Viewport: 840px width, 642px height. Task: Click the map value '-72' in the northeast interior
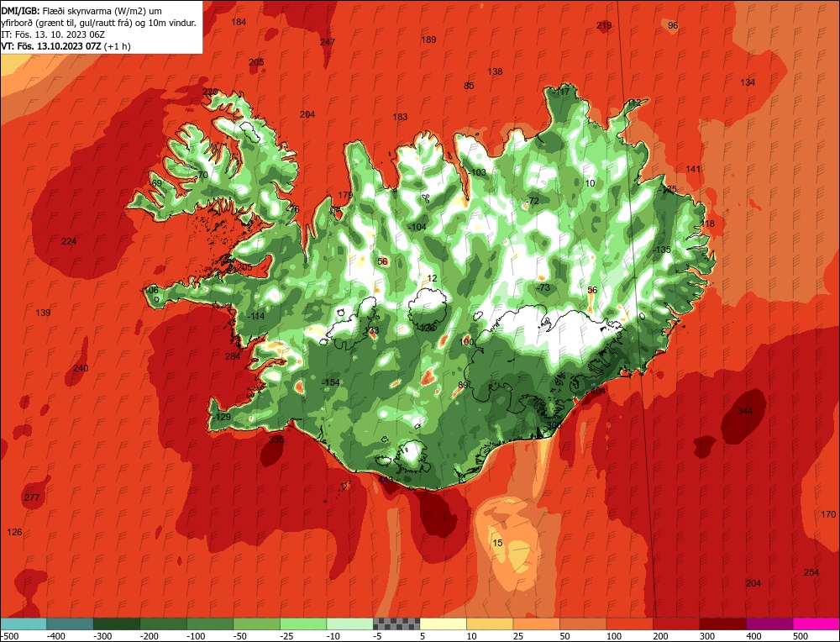pos(532,201)
